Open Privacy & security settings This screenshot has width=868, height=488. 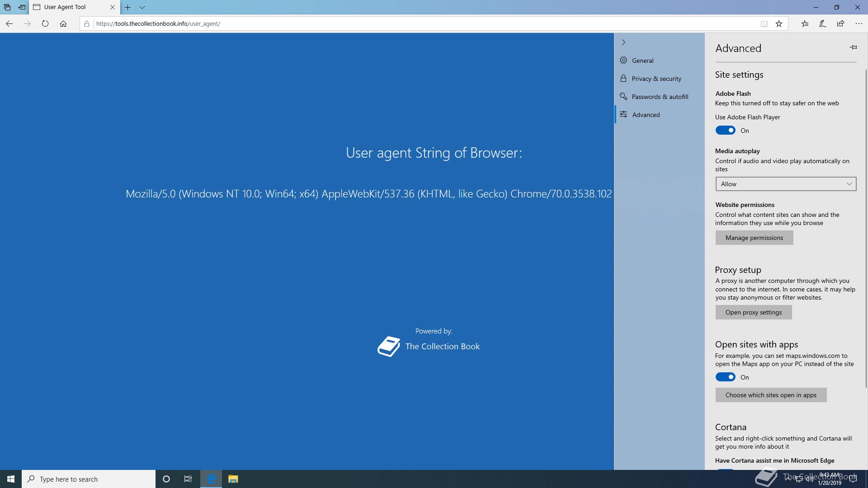coord(659,79)
